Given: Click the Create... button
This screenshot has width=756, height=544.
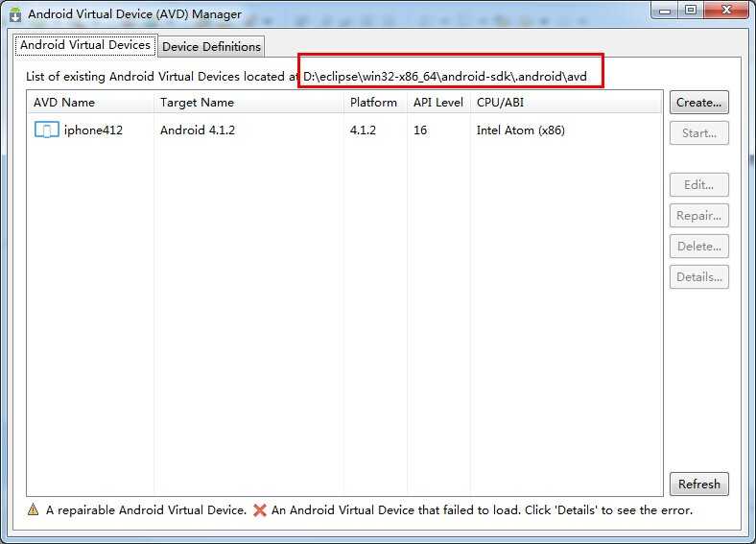Looking at the screenshot, I should tap(698, 103).
